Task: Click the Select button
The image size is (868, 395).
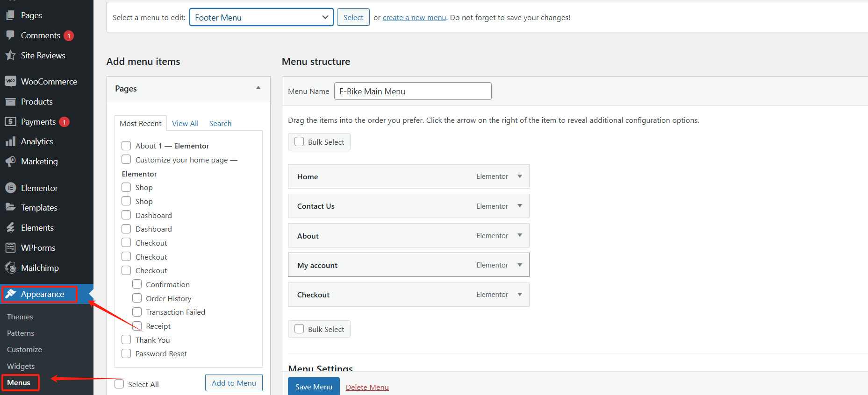Action: click(353, 17)
